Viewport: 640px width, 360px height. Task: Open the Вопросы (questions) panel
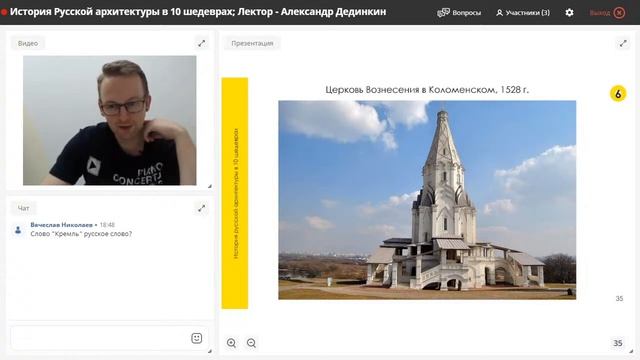click(x=459, y=13)
